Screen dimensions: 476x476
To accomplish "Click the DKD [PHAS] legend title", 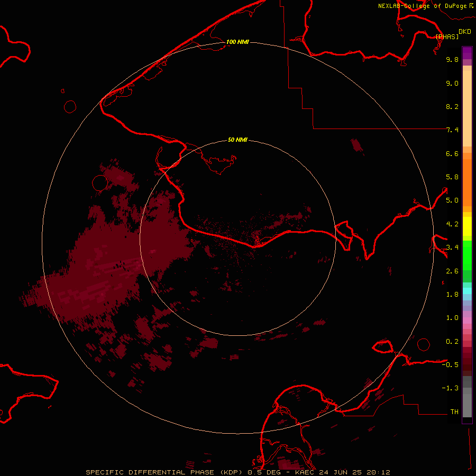I will click(453, 34).
